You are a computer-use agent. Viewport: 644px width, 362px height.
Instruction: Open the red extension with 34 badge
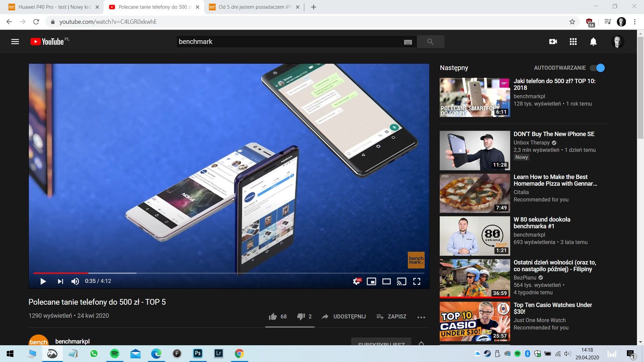(590, 22)
